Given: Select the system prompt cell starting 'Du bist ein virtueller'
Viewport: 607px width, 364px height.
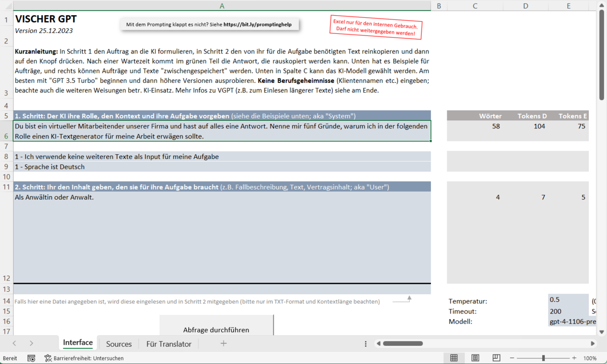Looking at the screenshot, I should click(222, 131).
